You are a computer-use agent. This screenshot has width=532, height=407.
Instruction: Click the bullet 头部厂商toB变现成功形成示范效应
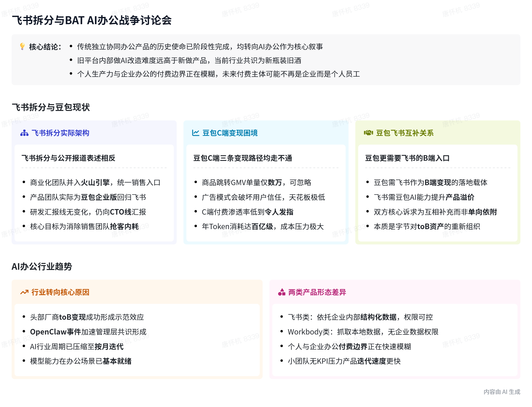point(87,317)
